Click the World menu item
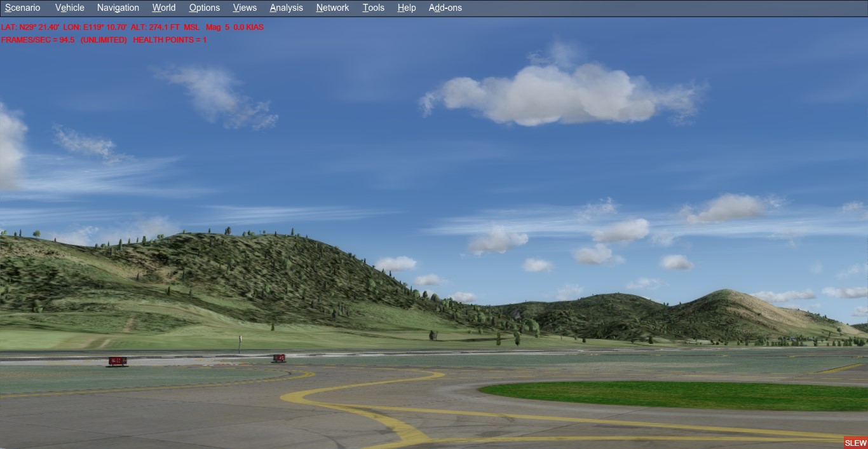868x449 pixels. click(163, 8)
